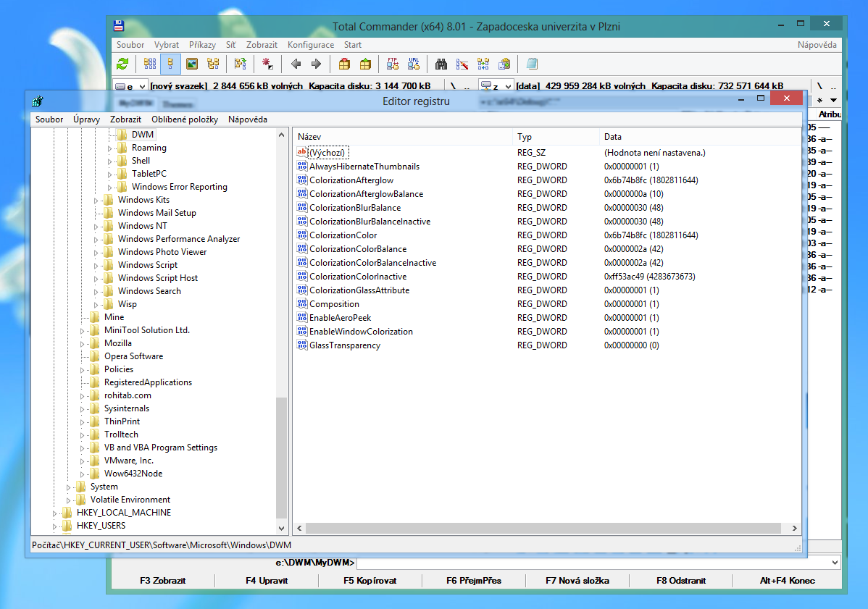The image size is (868, 609).
Task: Select the EnableAeroPeek value
Action: pos(340,317)
